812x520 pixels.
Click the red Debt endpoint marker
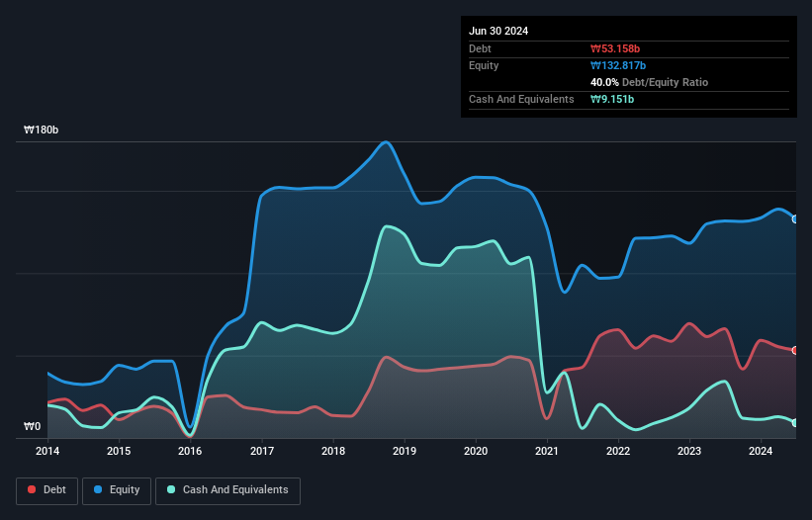click(795, 350)
